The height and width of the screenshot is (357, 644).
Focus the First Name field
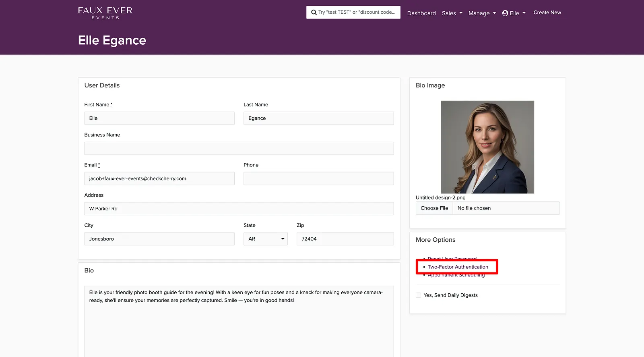click(x=159, y=118)
